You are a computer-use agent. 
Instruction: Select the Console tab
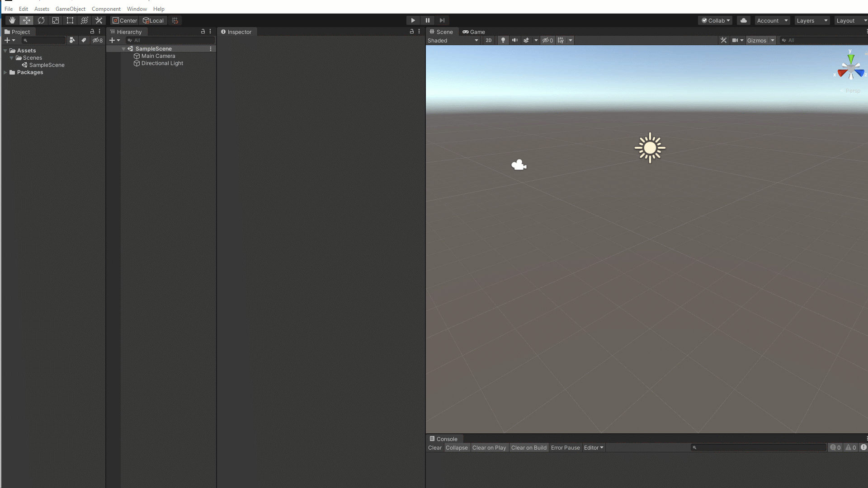pyautogui.click(x=443, y=439)
